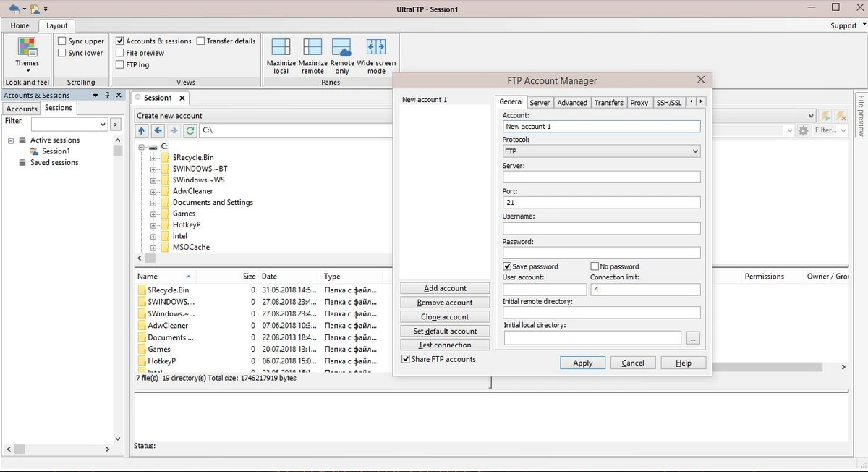
Task: Apply the account settings
Action: pyautogui.click(x=582, y=363)
